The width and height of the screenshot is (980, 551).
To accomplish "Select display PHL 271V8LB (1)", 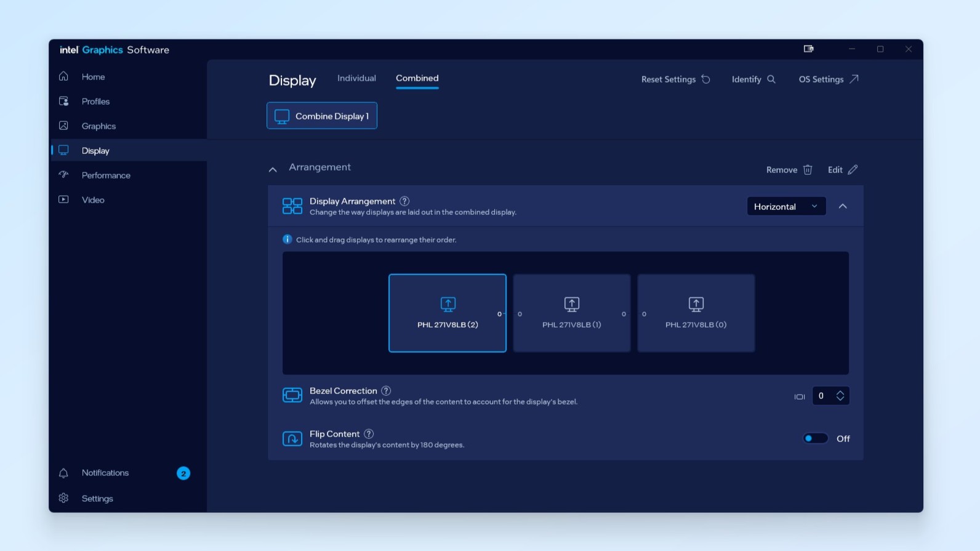I will pyautogui.click(x=572, y=313).
